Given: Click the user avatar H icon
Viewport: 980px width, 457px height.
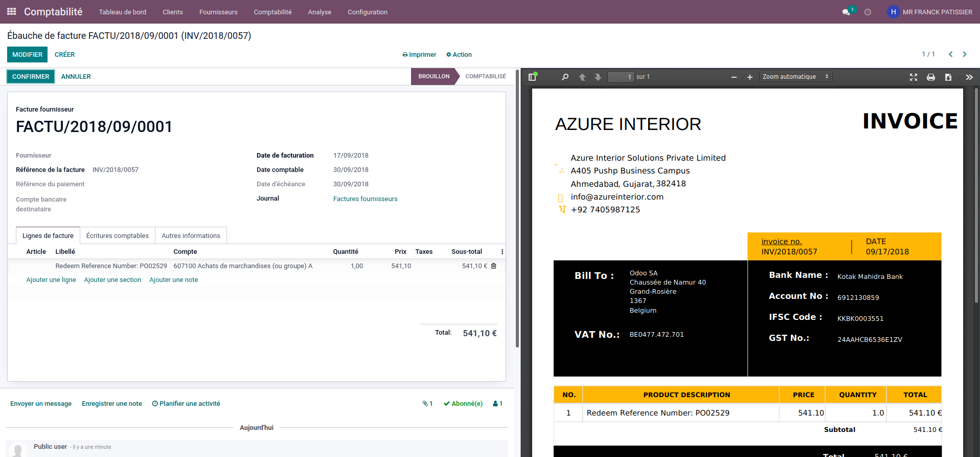Looking at the screenshot, I should pos(893,12).
